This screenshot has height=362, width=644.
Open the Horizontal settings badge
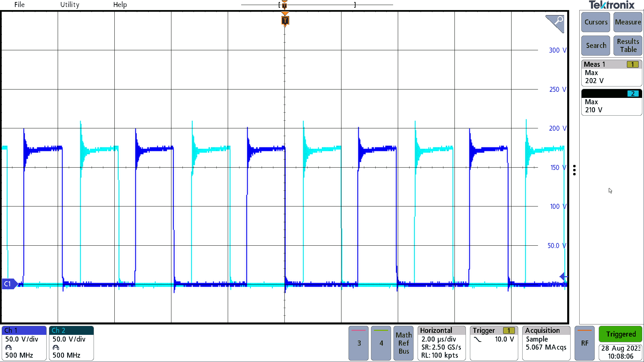[x=442, y=343]
